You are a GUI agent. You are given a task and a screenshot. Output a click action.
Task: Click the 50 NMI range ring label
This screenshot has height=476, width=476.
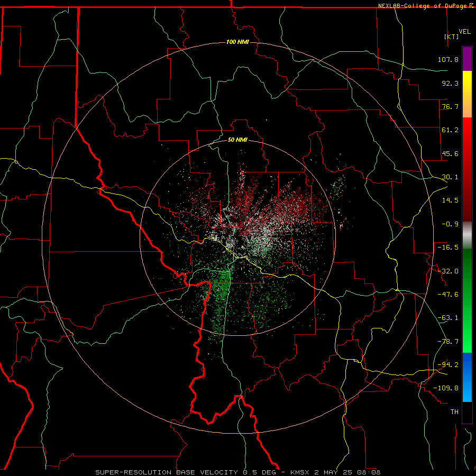(x=237, y=140)
